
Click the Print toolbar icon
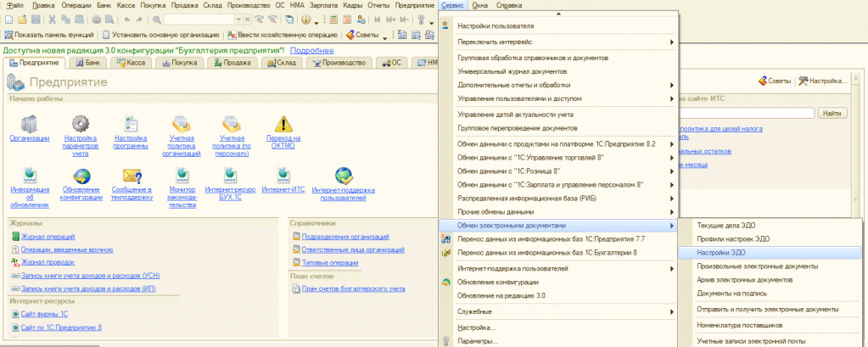coord(97,20)
